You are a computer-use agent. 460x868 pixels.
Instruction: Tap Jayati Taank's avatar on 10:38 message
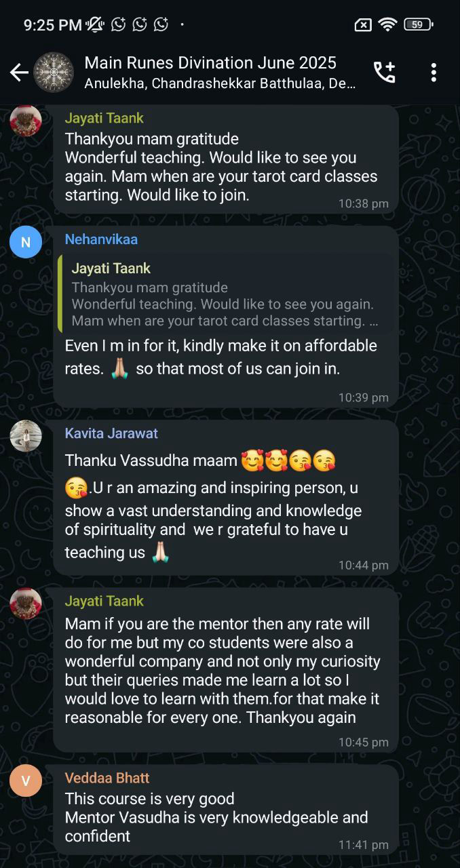pyautogui.click(x=26, y=121)
